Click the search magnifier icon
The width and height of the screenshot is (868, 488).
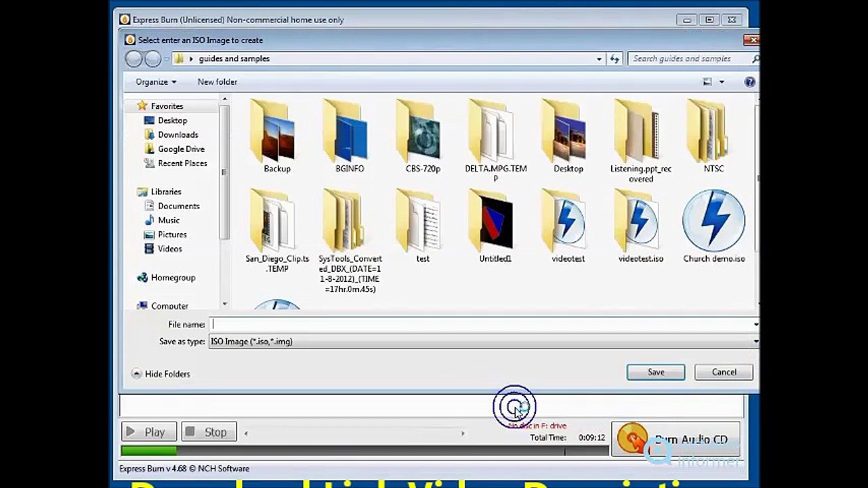click(x=756, y=59)
